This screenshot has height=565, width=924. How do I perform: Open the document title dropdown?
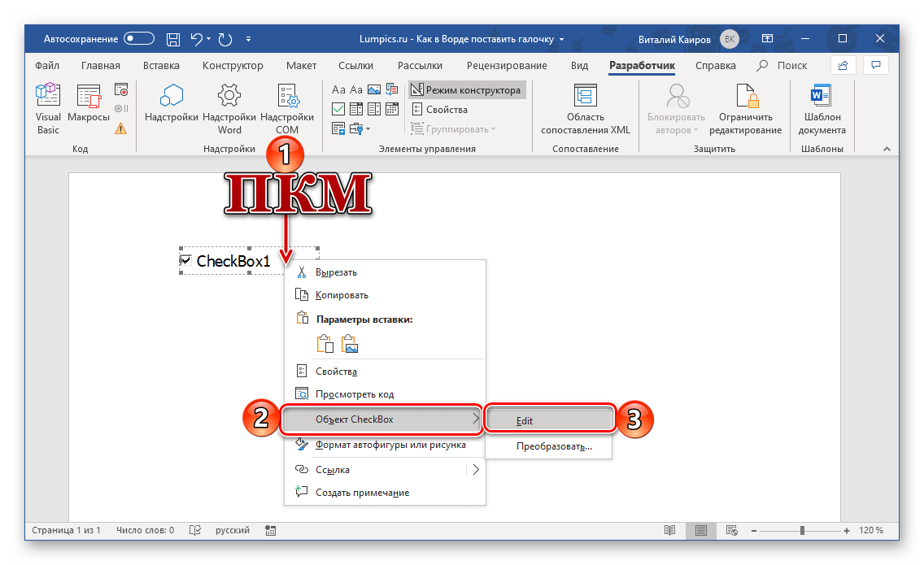(x=561, y=40)
